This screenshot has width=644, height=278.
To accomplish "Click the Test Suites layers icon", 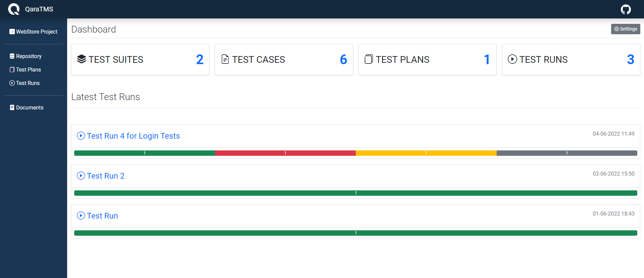I will (x=82, y=59).
